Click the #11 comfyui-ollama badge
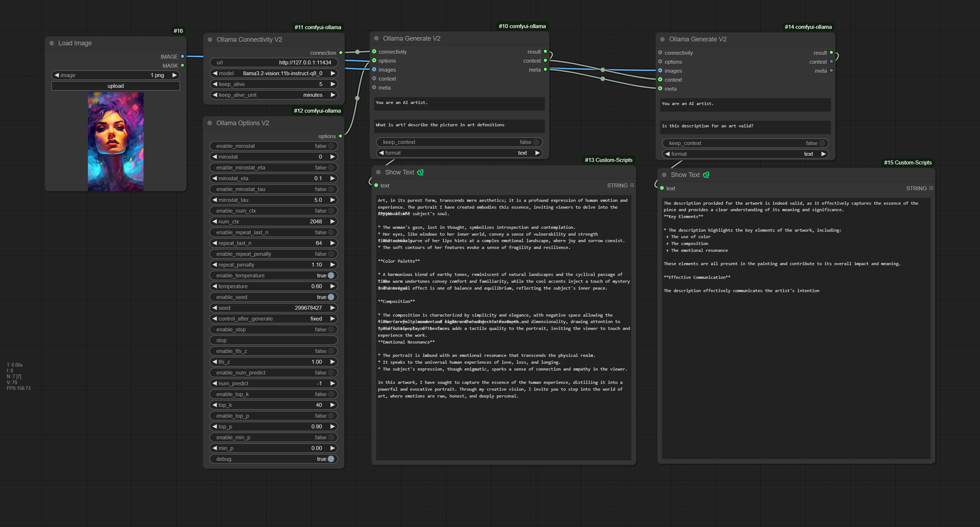The image size is (980, 527). point(318,27)
